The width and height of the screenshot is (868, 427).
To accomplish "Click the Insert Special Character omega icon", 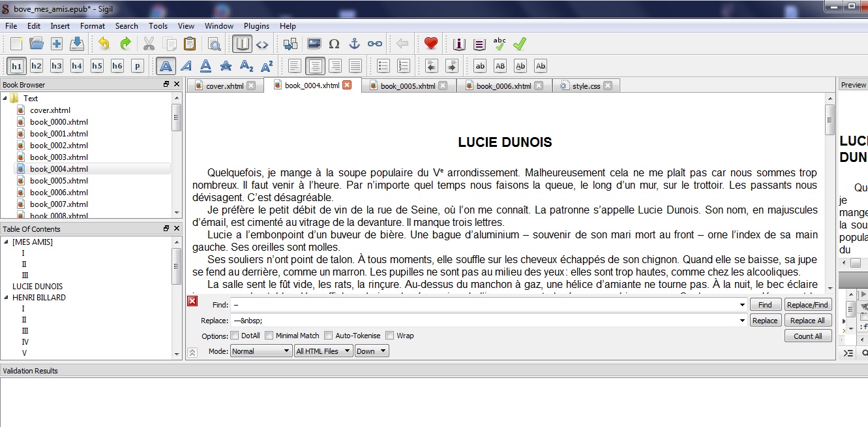I will tap(334, 44).
